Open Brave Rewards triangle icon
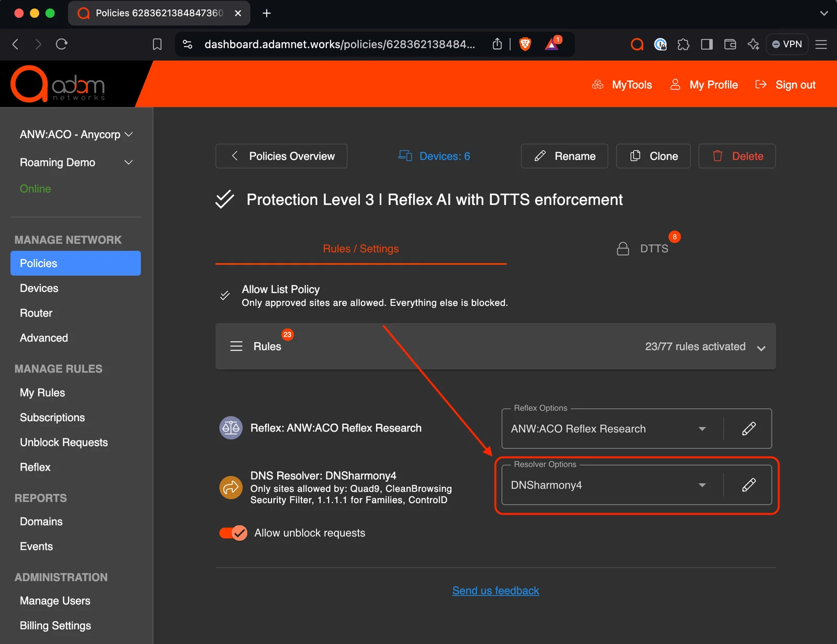837x644 pixels. coord(552,44)
